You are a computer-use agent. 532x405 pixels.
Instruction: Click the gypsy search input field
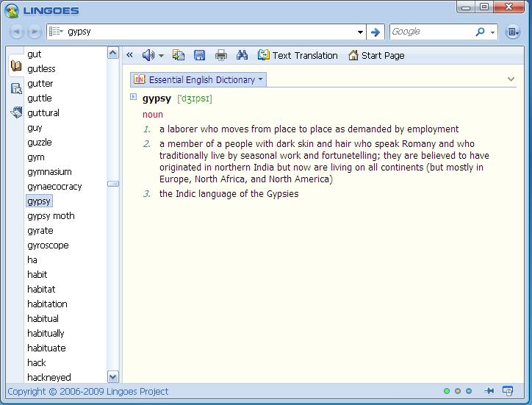[210, 32]
